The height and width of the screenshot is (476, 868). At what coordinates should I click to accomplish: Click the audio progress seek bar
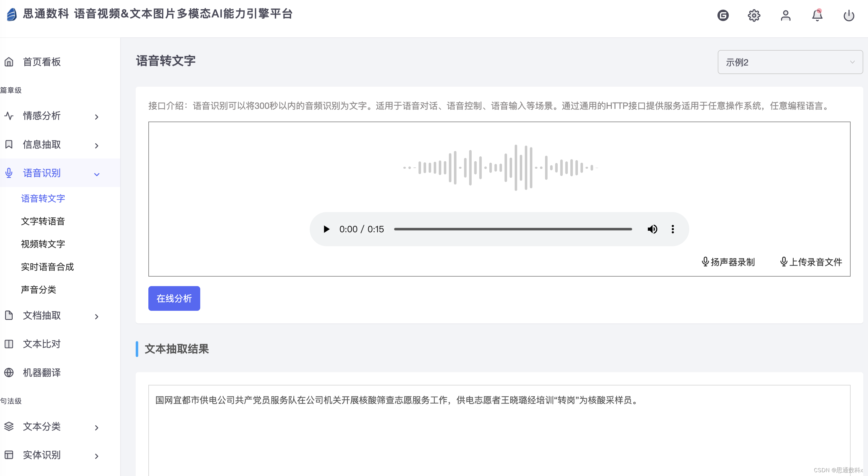[x=512, y=229]
